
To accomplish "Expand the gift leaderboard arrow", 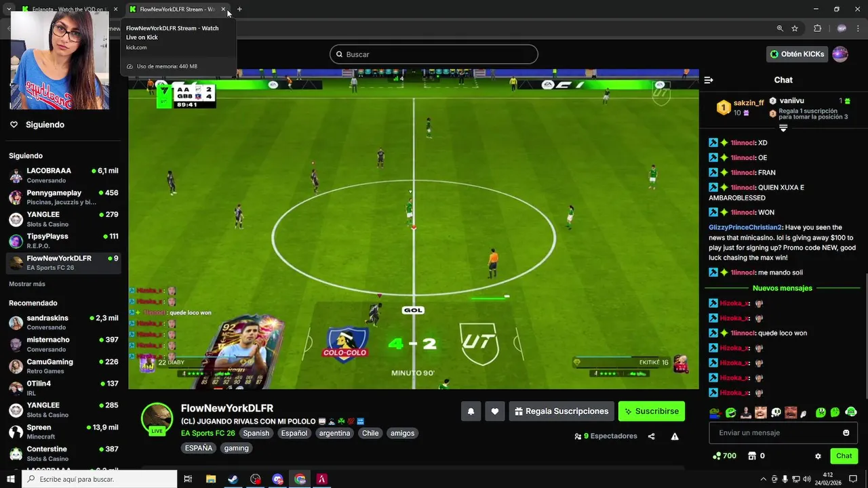I will (x=783, y=128).
